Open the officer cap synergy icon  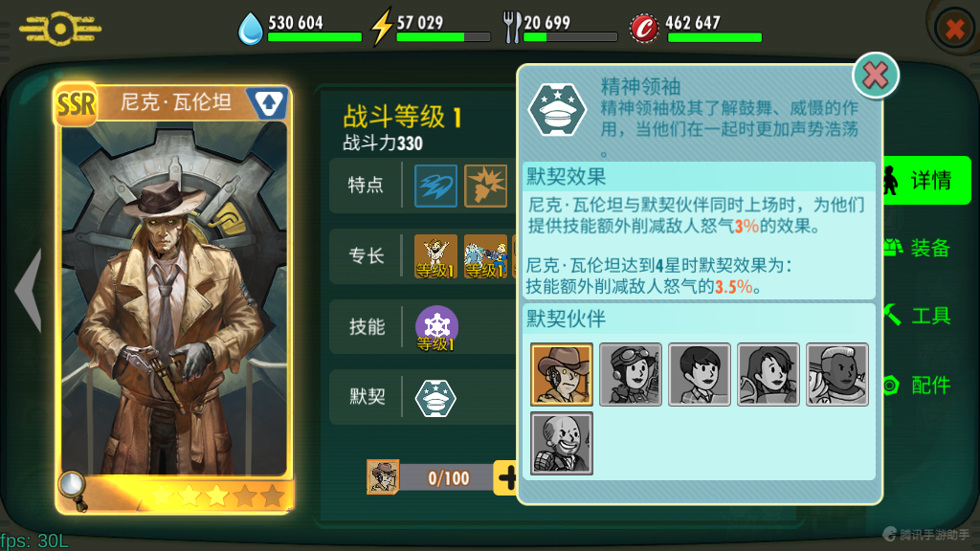[435, 398]
